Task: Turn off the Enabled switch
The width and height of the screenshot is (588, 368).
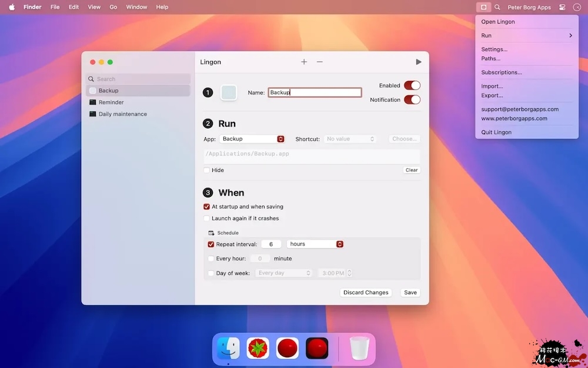Action: (x=412, y=85)
